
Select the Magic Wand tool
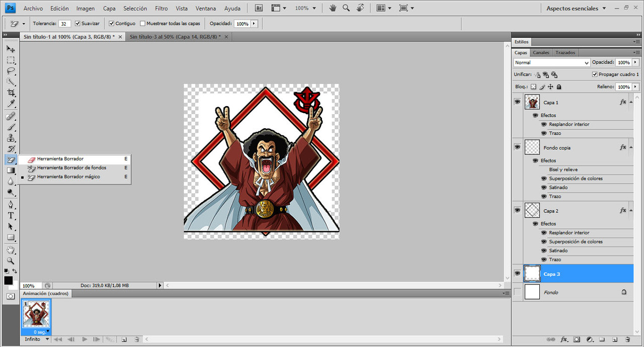tap(11, 82)
